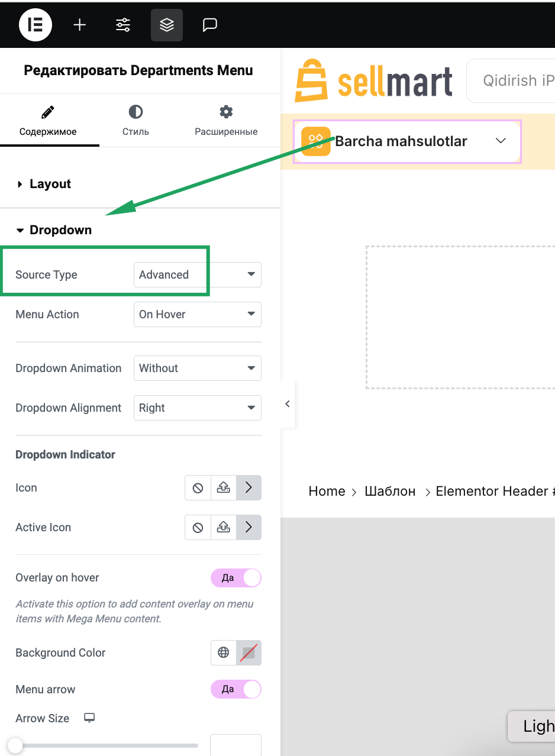Open the notes comment icon
Image resolution: width=555 pixels, height=756 pixels.
pos(210,25)
